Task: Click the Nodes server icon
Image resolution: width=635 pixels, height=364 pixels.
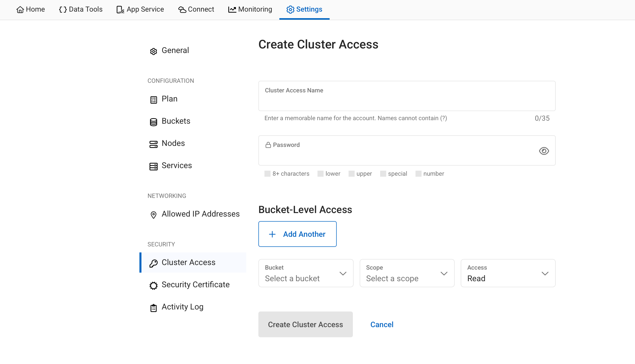Action: 153,144
